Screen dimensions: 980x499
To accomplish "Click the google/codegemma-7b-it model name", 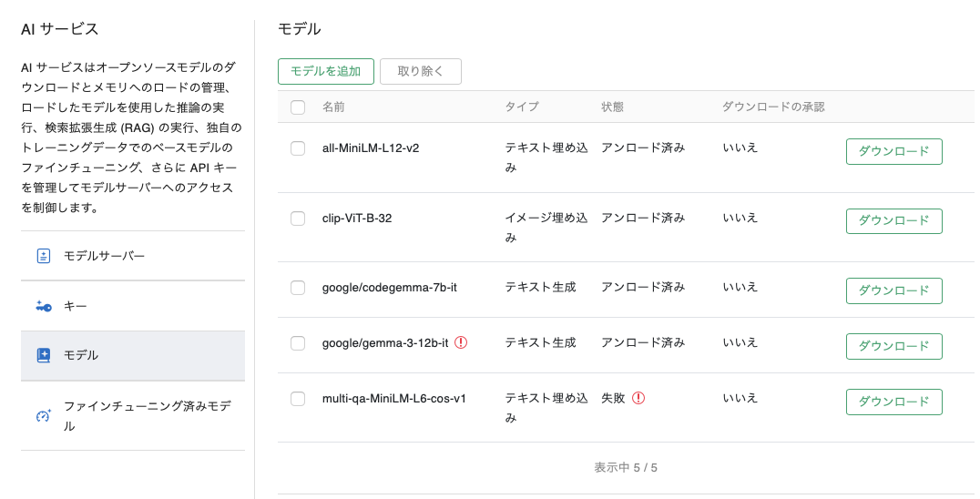I will (390, 287).
